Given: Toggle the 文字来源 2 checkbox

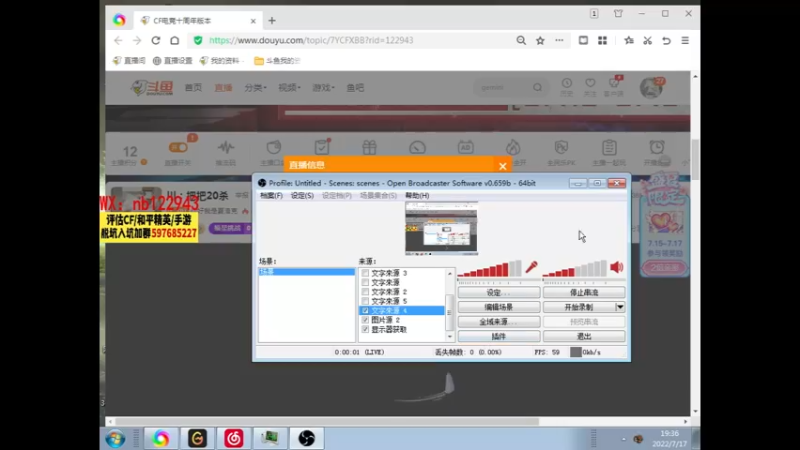Looking at the screenshot, I should pos(365,292).
